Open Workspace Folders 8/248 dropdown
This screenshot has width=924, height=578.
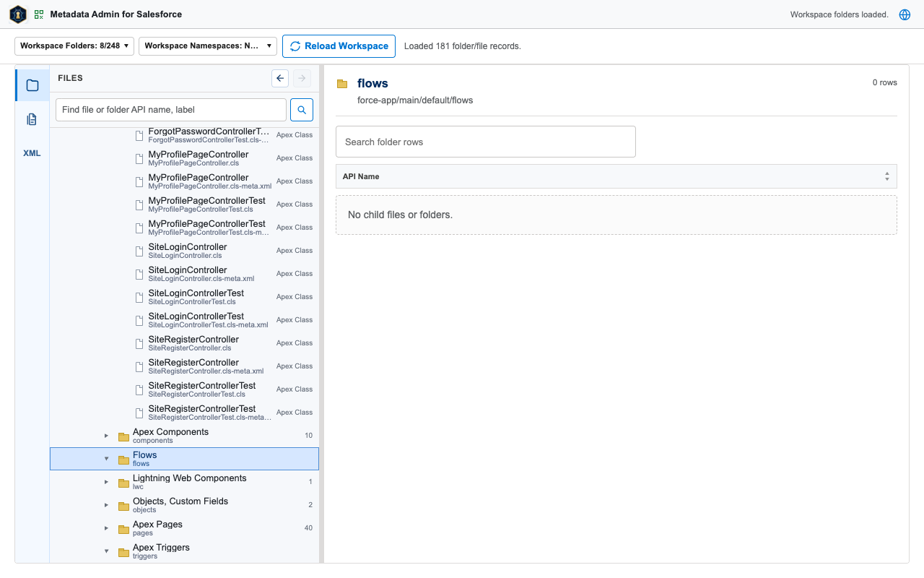coord(74,46)
